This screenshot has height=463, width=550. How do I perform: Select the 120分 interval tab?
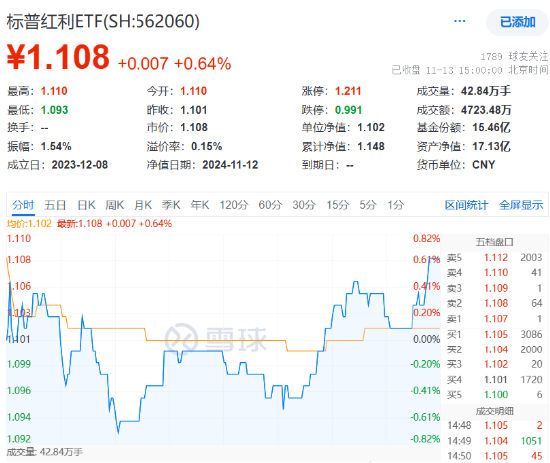(234, 205)
